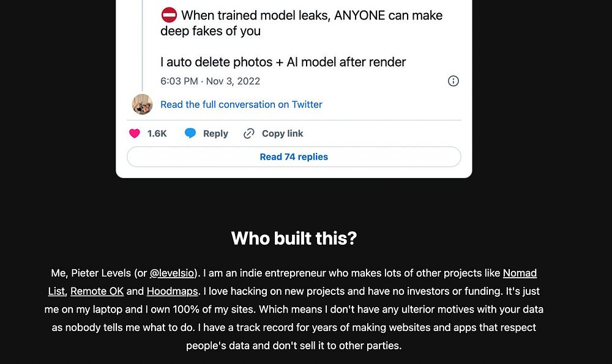Click the "Reply" text label
Screen dimensions: 612x364
pyautogui.click(x=215, y=133)
